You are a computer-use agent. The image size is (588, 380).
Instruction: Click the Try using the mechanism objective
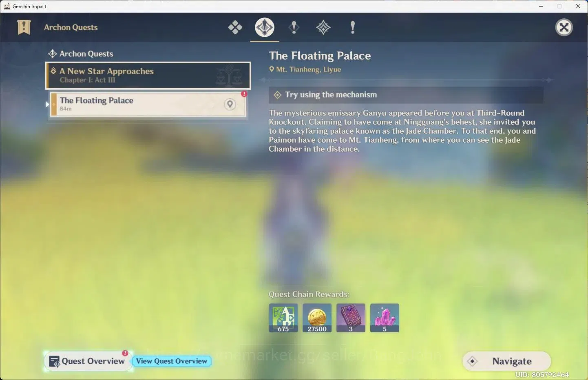(406, 95)
